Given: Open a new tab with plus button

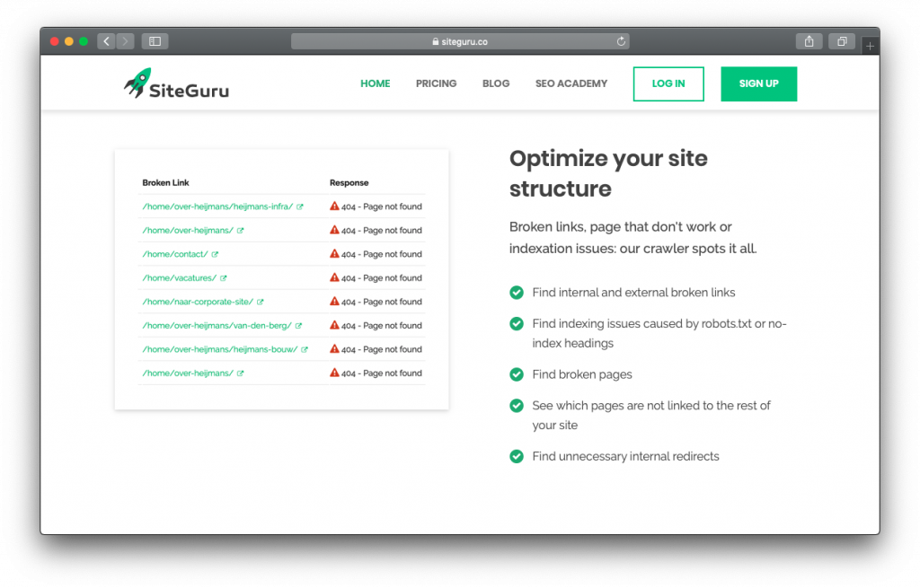Looking at the screenshot, I should pyautogui.click(x=870, y=45).
